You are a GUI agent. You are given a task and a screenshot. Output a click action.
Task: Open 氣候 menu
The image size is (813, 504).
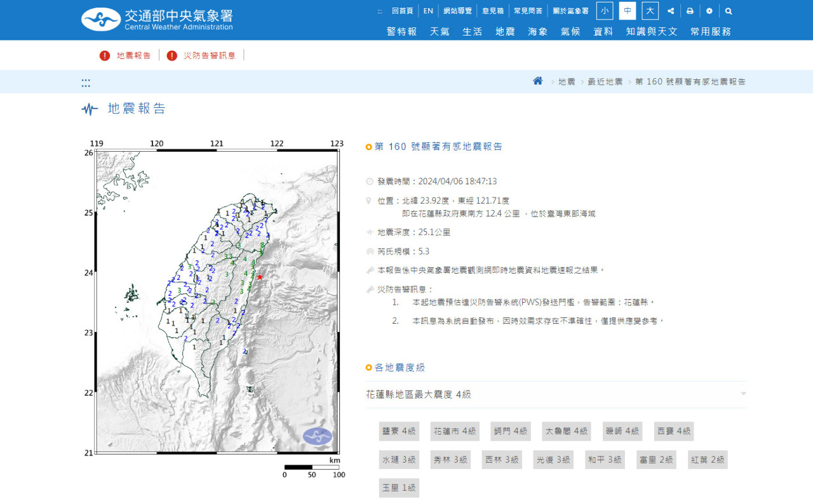coord(570,31)
